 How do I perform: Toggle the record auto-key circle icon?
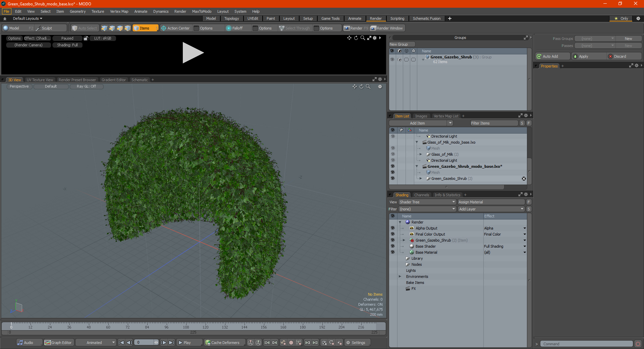click(x=291, y=343)
